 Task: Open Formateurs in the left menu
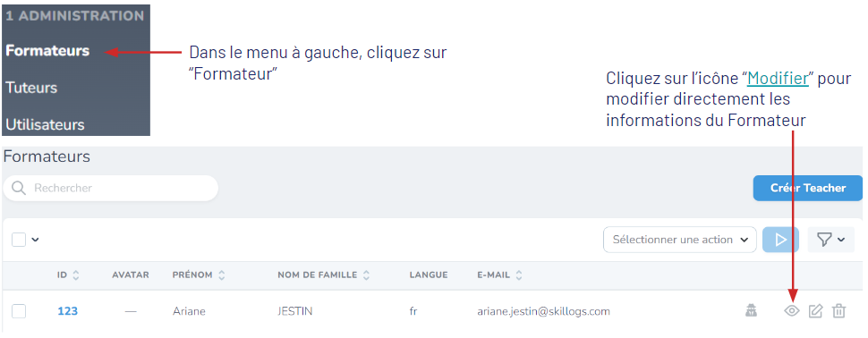[47, 51]
